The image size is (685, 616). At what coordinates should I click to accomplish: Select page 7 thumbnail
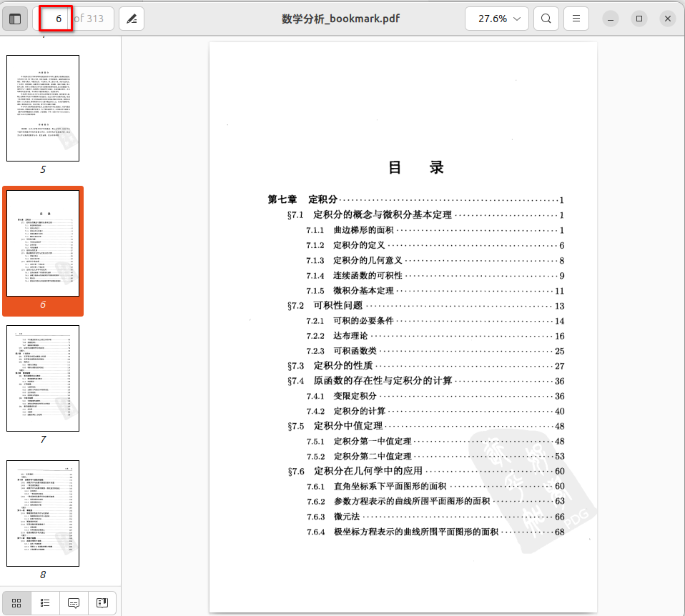pos(43,378)
